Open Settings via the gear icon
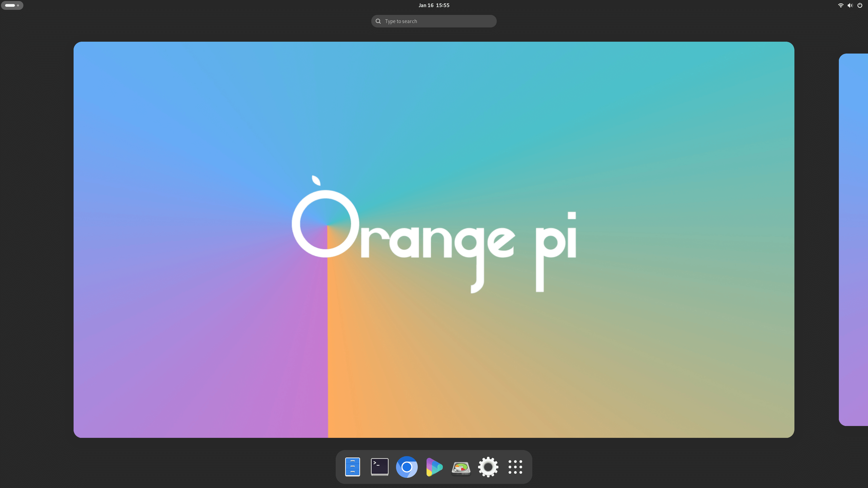Screen dimensions: 868x488 click(x=488, y=467)
